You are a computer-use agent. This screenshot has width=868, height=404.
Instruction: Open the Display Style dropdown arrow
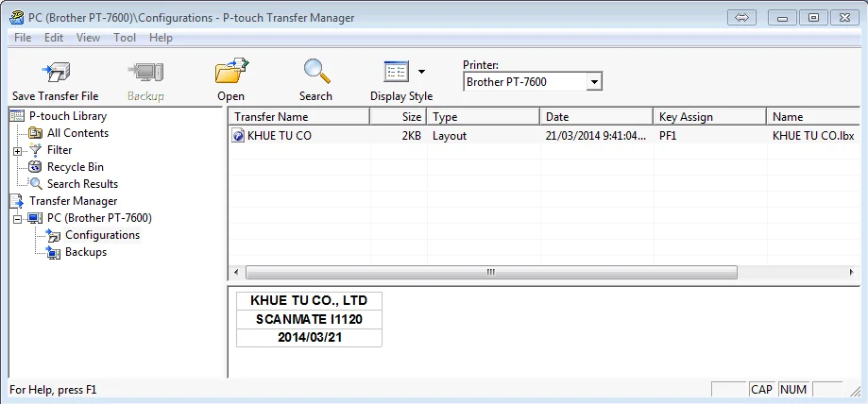421,72
